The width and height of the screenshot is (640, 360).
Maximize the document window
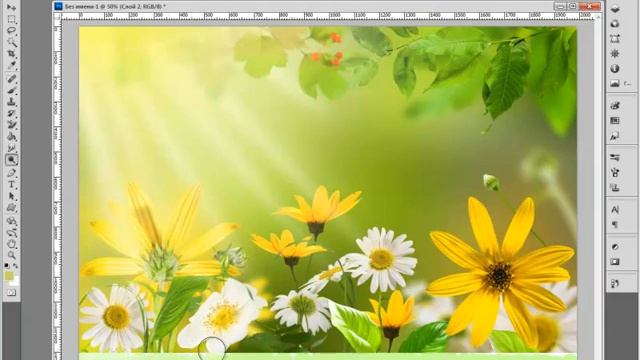[572, 6]
